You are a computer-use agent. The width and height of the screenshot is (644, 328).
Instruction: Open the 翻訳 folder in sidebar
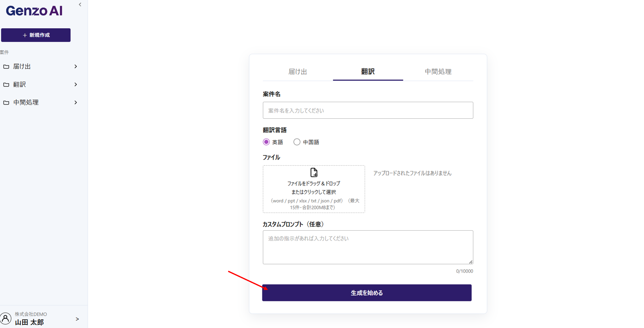pos(40,84)
